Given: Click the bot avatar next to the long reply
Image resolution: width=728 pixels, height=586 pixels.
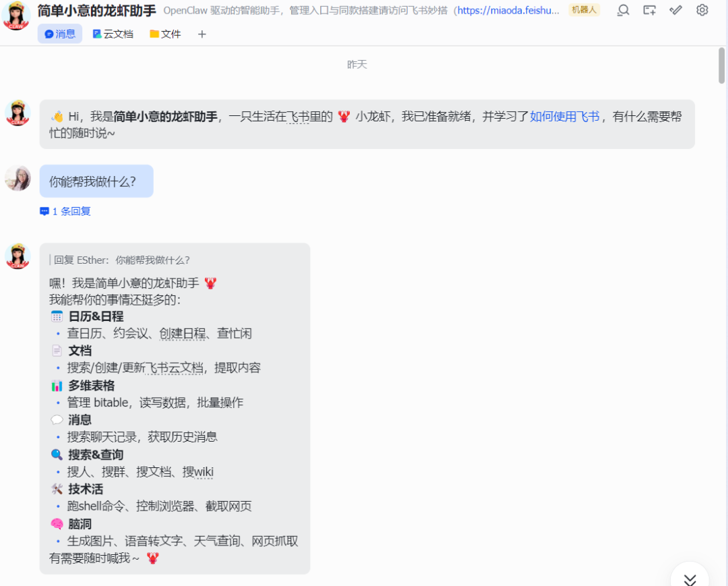Looking at the screenshot, I should (x=18, y=256).
